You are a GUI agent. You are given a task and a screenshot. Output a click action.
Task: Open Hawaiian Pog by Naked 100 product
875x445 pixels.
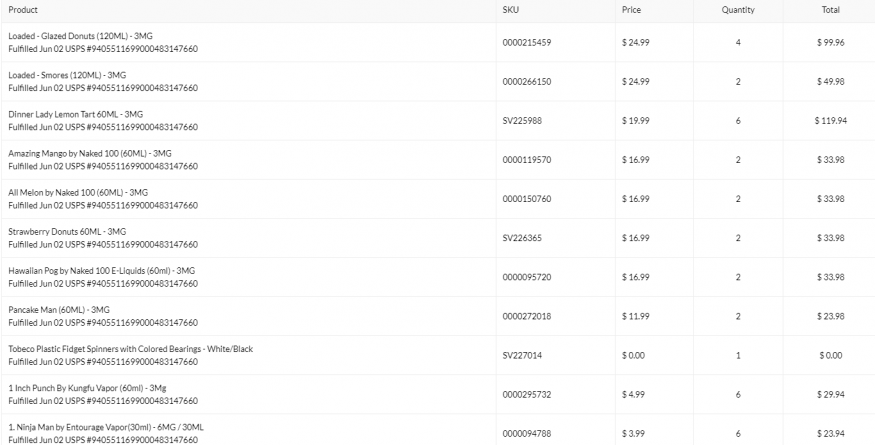[101, 270]
